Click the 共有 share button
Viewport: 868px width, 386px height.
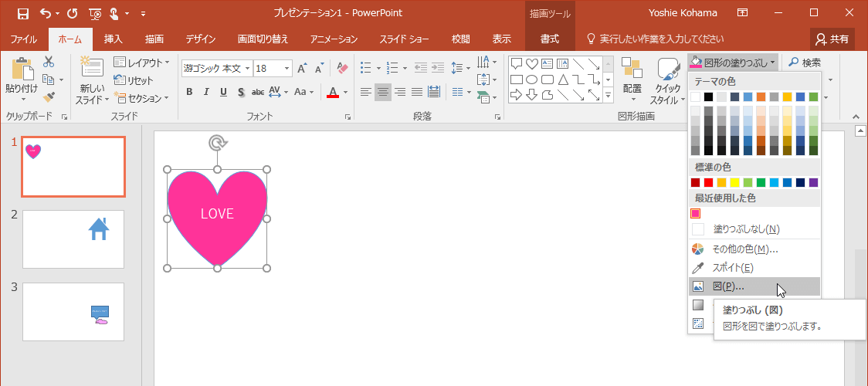pos(832,39)
